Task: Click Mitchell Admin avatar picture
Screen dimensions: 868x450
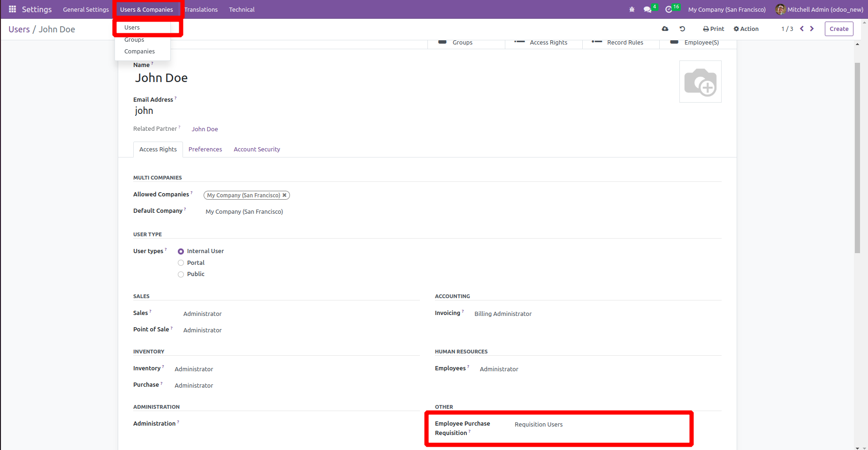Action: point(780,9)
